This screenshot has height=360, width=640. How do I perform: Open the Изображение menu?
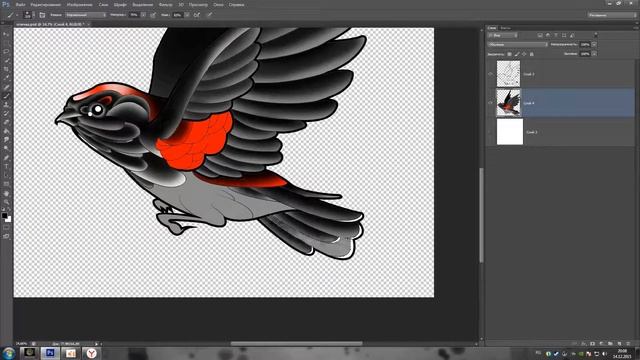click(x=79, y=5)
